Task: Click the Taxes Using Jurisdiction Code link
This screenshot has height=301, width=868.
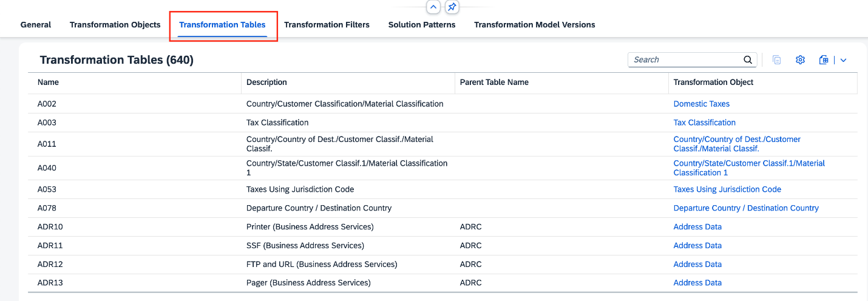Action: click(x=727, y=189)
